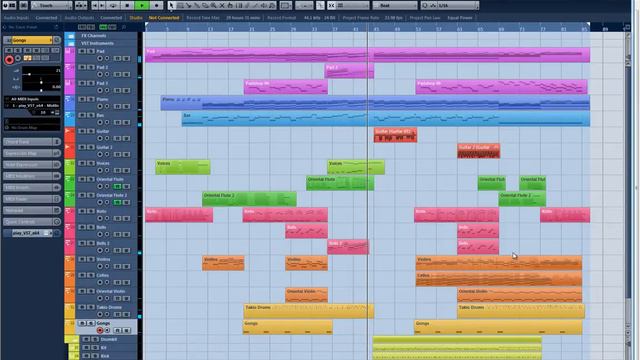Click the Studio Not Connected status
This screenshot has height=360, width=640.
tap(164, 18)
